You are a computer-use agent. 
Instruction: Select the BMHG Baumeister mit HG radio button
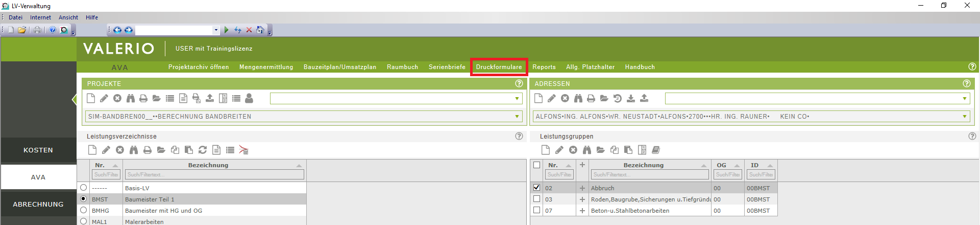(84, 210)
